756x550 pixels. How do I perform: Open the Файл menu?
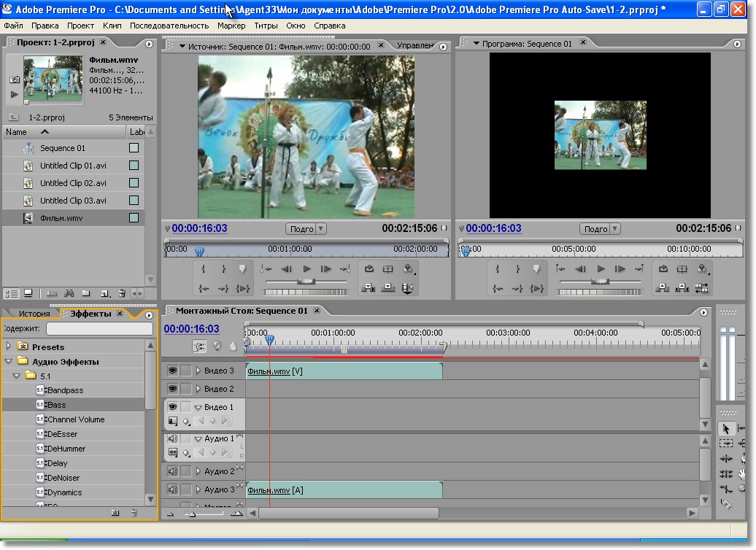pos(13,26)
